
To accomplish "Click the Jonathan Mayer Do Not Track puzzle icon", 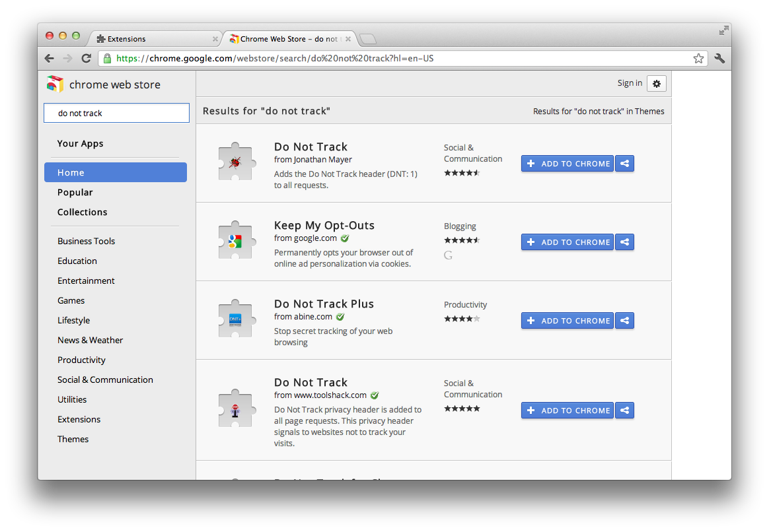I will click(x=235, y=162).
